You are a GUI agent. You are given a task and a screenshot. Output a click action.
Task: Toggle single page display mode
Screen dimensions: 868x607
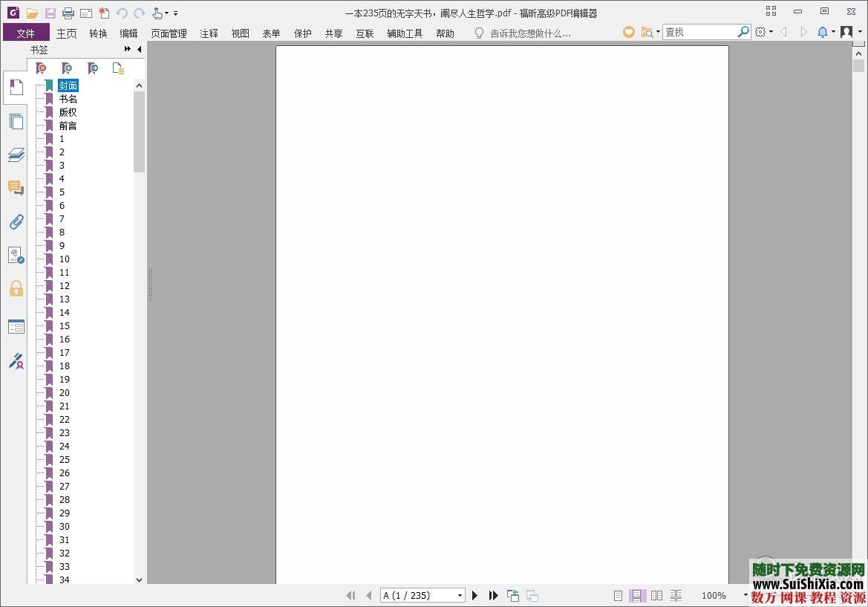click(x=617, y=595)
